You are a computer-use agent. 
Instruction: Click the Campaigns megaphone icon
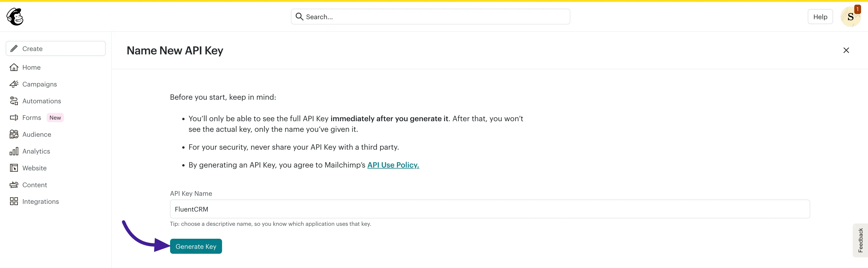(x=14, y=84)
